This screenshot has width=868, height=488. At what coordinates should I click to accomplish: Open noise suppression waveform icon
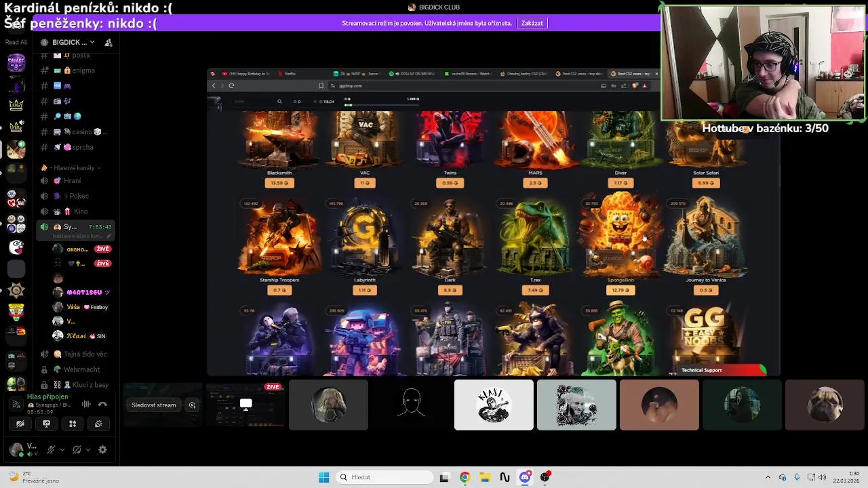pyautogui.click(x=86, y=404)
